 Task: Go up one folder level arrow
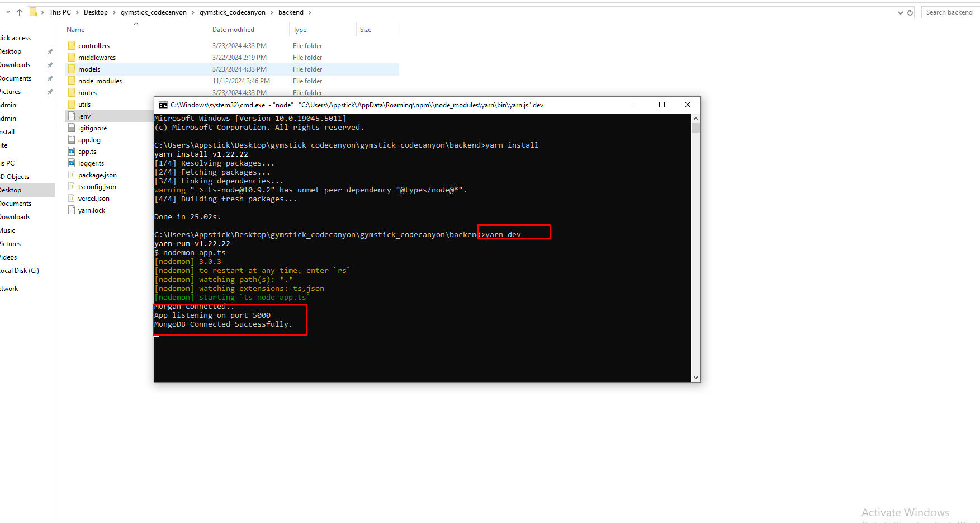(x=20, y=12)
